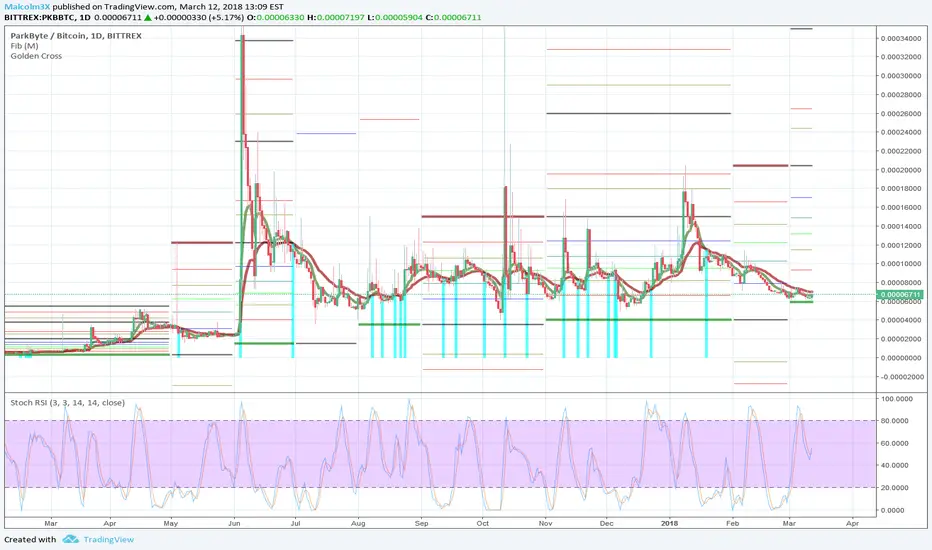Click the 0.00014000 price axis label
The height and width of the screenshot is (550, 932).
(x=902, y=227)
